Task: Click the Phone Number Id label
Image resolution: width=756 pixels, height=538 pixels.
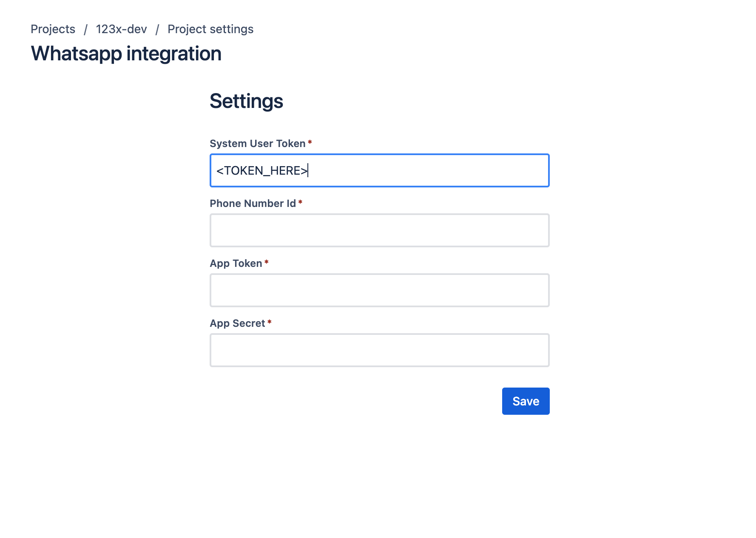Action: click(253, 204)
